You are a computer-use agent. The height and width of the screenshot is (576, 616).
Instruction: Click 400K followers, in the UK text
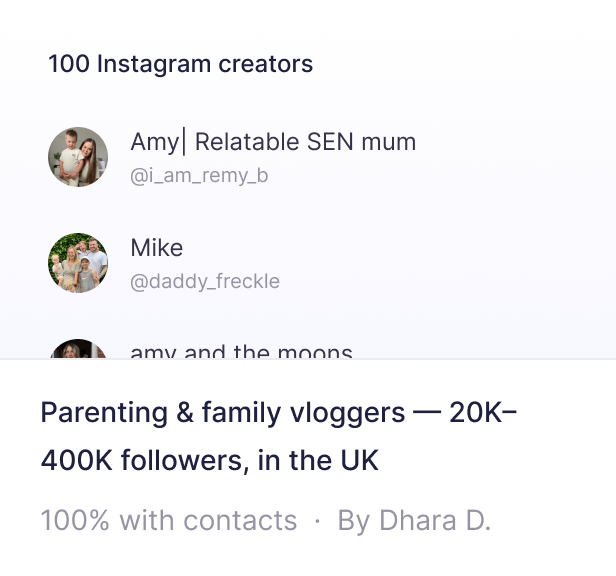[210, 462]
